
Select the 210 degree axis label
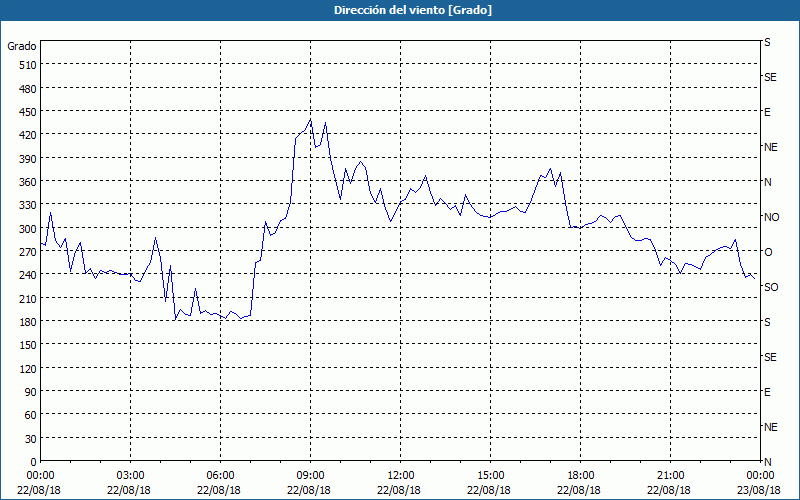(28, 298)
